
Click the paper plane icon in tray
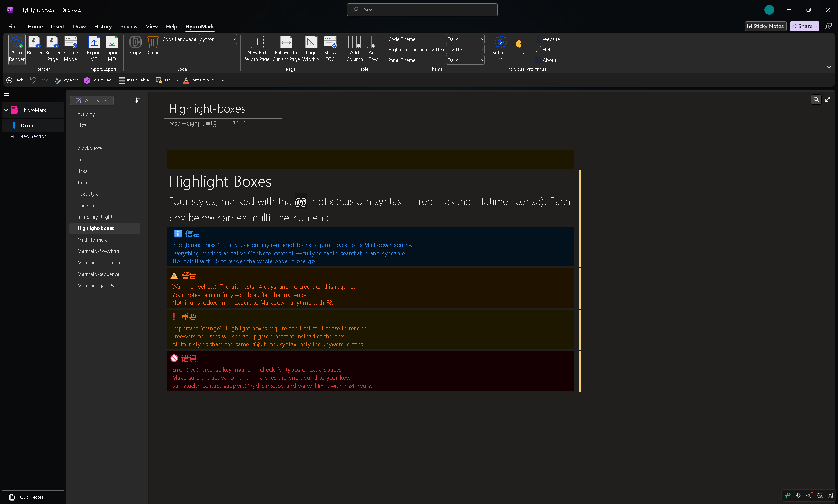tap(809, 495)
